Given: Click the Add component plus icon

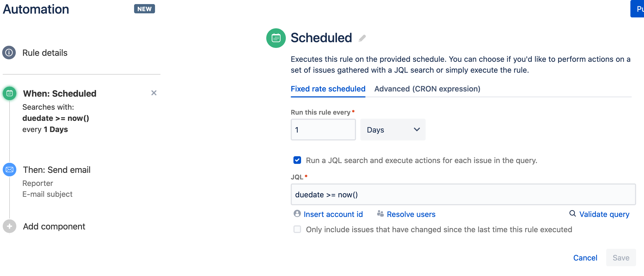Looking at the screenshot, I should click(9, 226).
